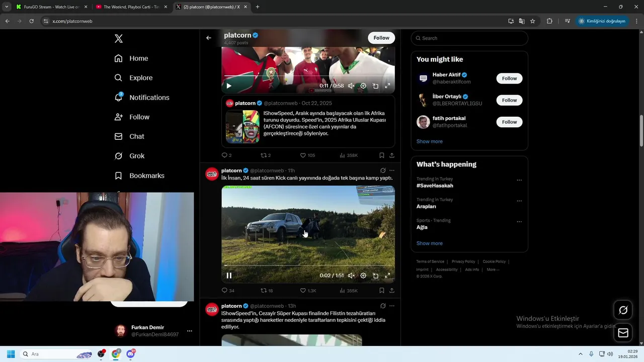The width and height of the screenshot is (644, 362).
Task: Open Privacy Policy link
Action: tap(463, 261)
